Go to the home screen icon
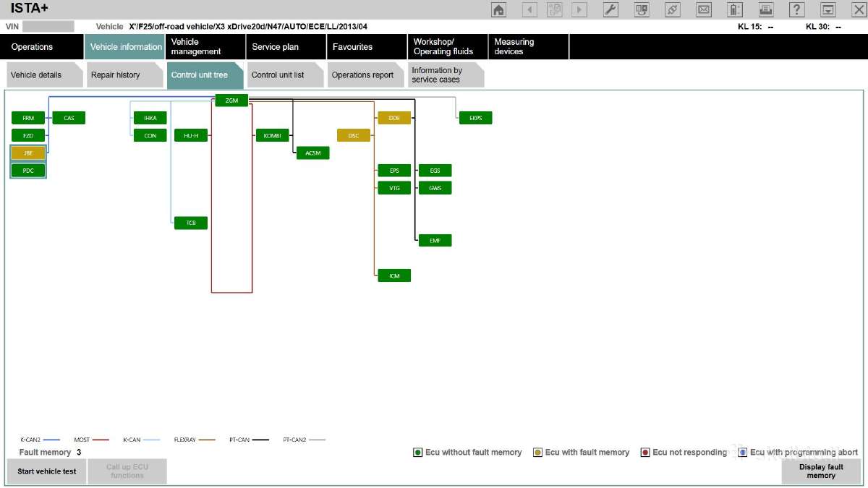Image resolution: width=868 pixels, height=488 pixels. pos(498,9)
